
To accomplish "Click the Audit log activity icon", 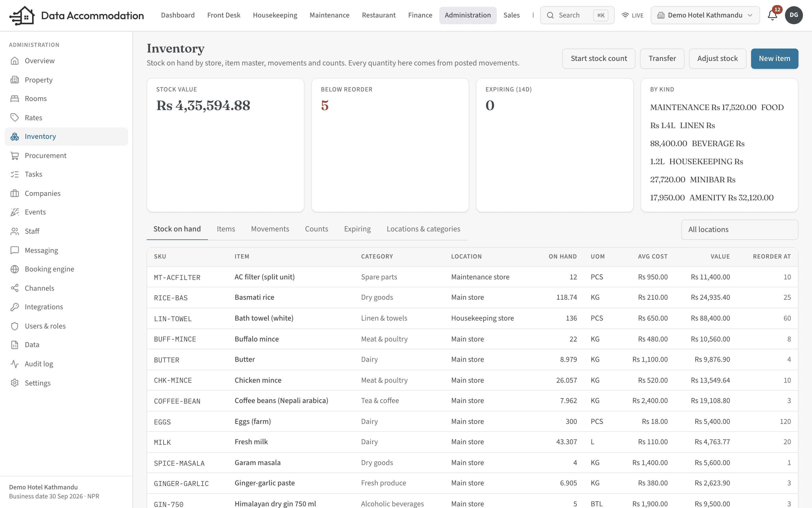I will [x=14, y=364].
